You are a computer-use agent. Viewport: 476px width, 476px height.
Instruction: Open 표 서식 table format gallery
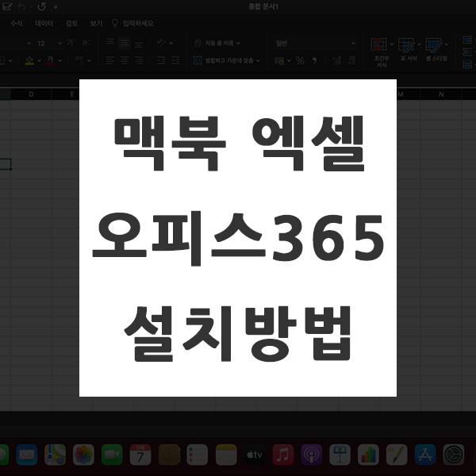tap(409, 50)
